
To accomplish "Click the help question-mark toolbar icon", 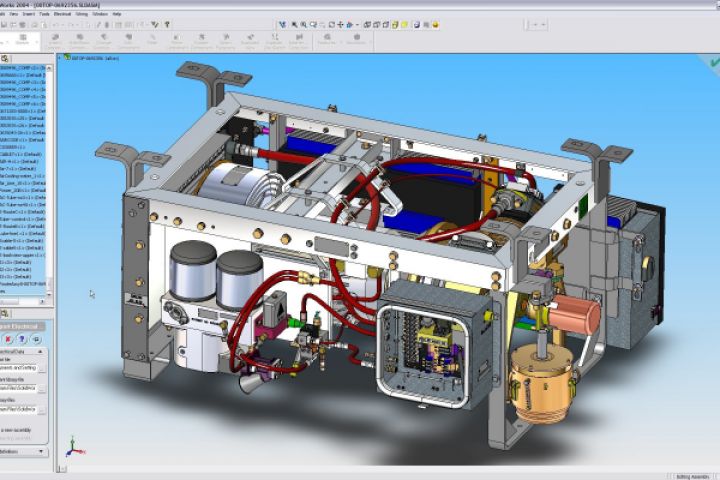I will [x=167, y=25].
